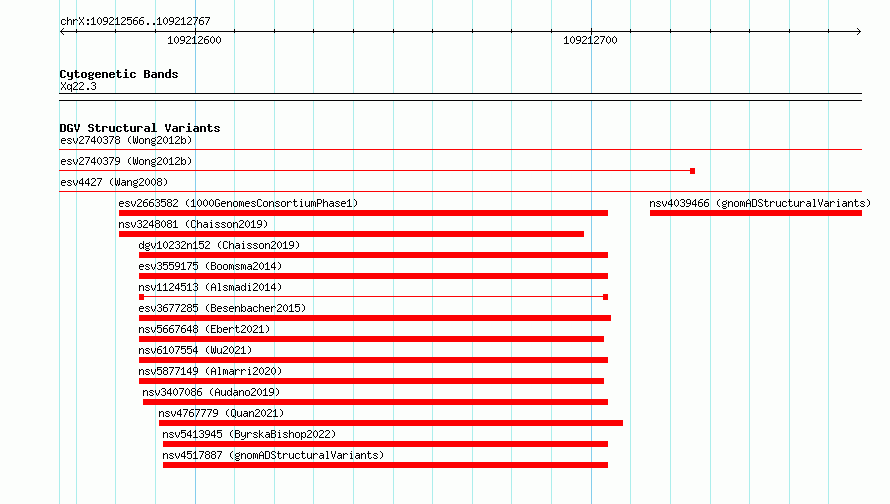This screenshot has width=890, height=504.
Task: Open esv2663582 (1000GenomesConsortiumPhase1) label
Action: pyautogui.click(x=238, y=203)
